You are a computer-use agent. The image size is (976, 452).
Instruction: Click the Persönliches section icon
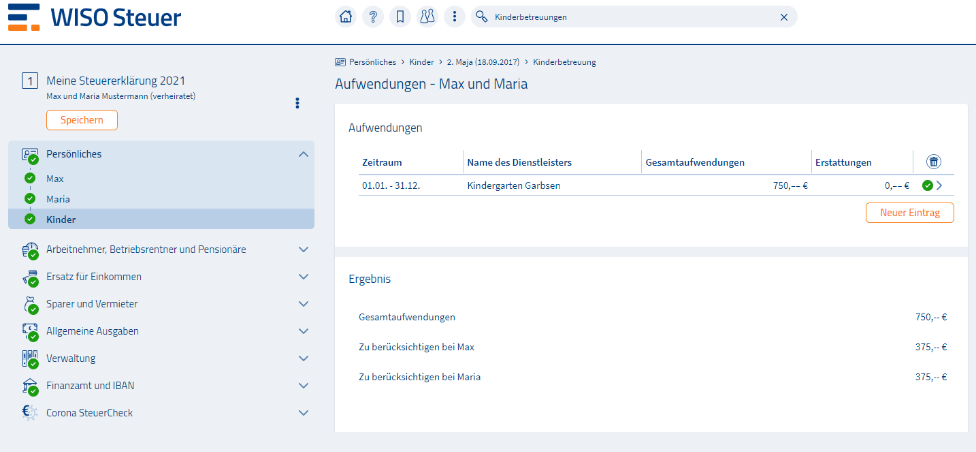click(30, 156)
